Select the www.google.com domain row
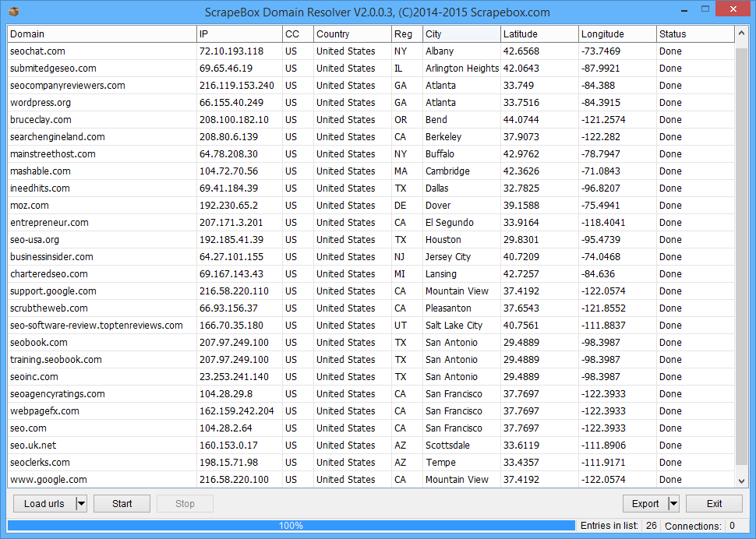 tap(48, 480)
